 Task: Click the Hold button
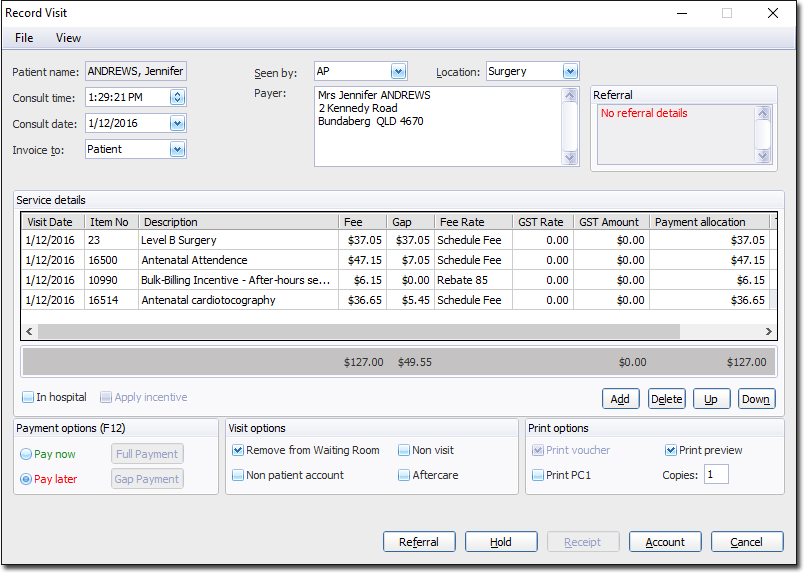(x=501, y=542)
